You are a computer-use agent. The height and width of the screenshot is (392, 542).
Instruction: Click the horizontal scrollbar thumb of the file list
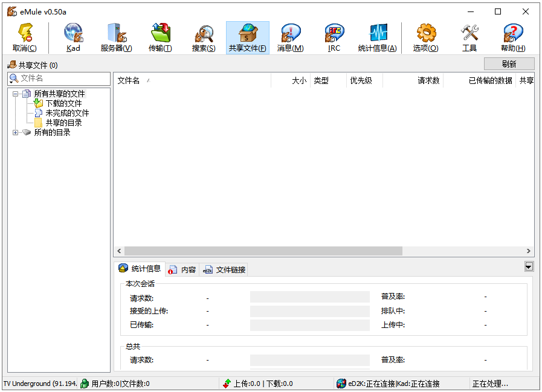pyautogui.click(x=263, y=251)
